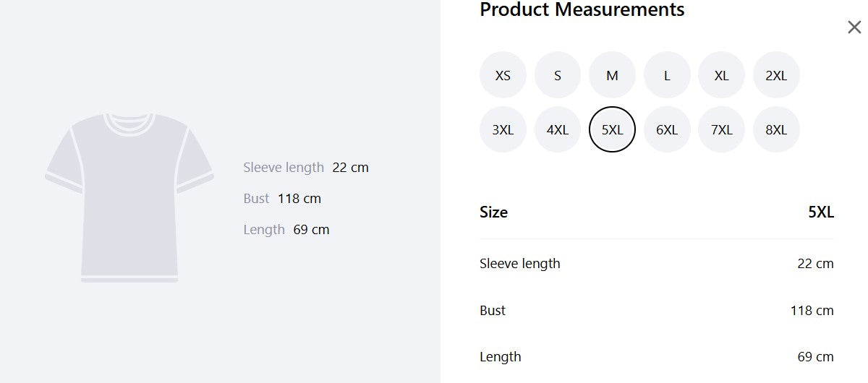This screenshot has width=868, height=383.
Task: Click the Length 69 cm label beside shirt
Action: click(286, 230)
